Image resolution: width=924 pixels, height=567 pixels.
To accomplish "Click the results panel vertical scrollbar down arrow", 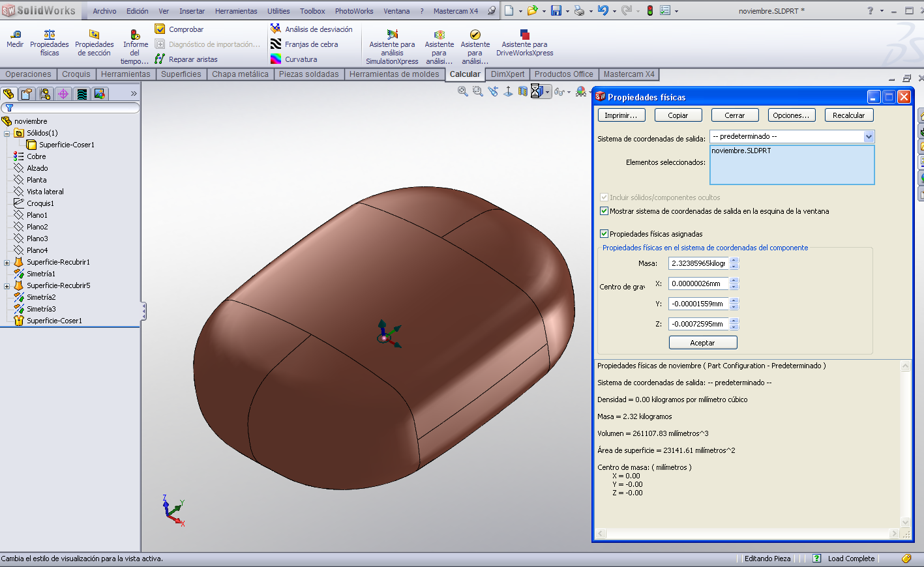I will click(905, 522).
